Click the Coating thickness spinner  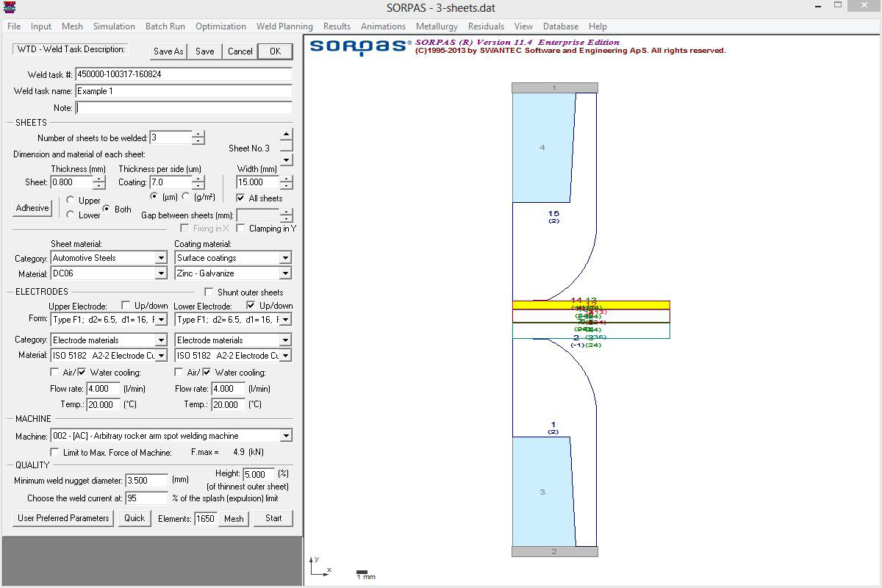point(198,182)
